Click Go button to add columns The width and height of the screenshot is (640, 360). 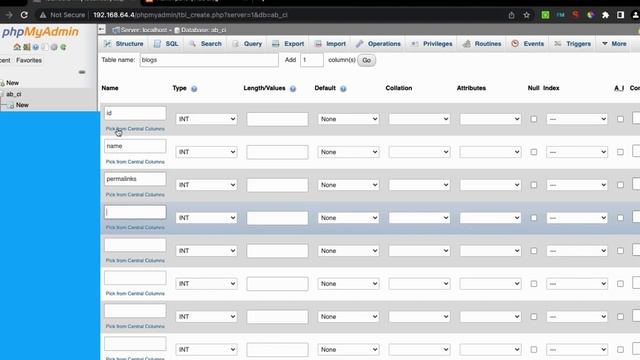point(367,60)
